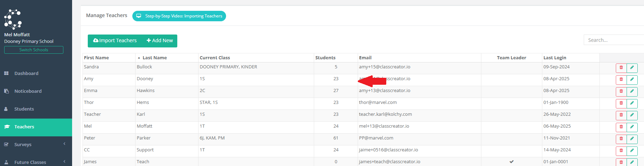Click the Manage Teachers heading
This screenshot has height=166, width=644.
tap(107, 15)
